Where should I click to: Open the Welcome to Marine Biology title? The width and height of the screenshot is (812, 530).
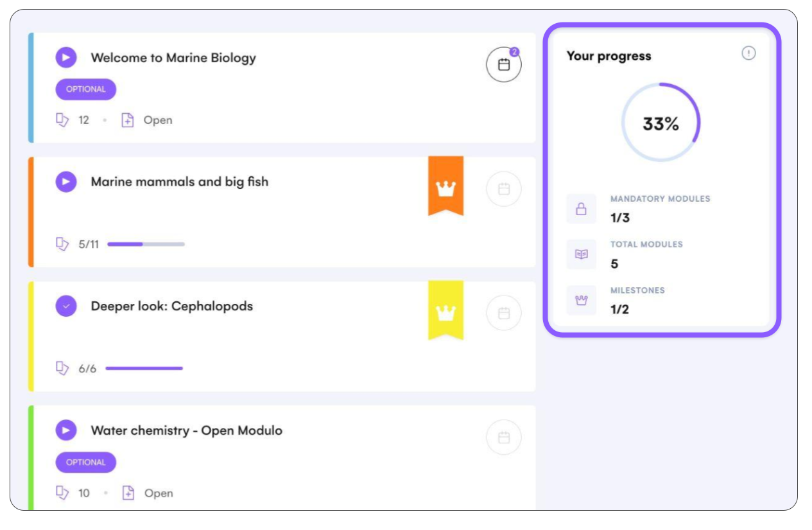pyautogui.click(x=173, y=58)
